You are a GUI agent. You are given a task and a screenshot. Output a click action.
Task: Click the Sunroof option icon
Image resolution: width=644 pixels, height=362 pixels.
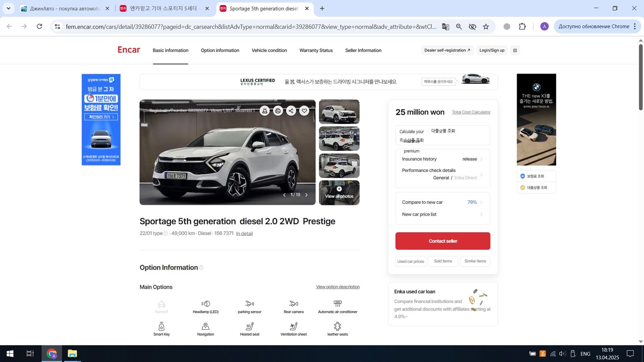(x=161, y=304)
